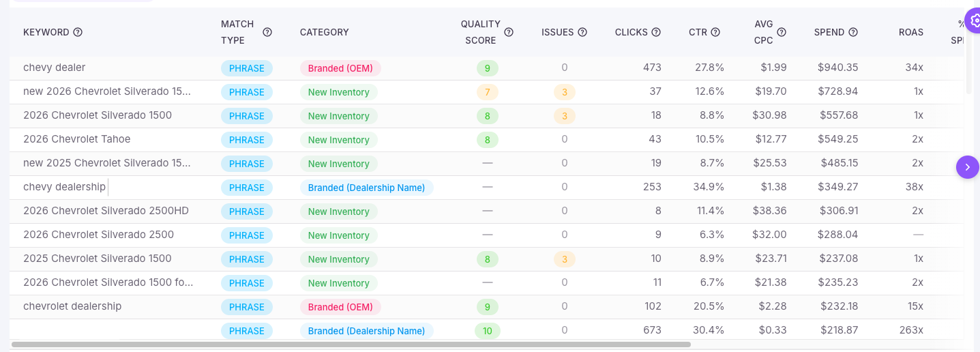This screenshot has width=980, height=352.
Task: Sort by the ROAS column header
Action: pos(911,32)
